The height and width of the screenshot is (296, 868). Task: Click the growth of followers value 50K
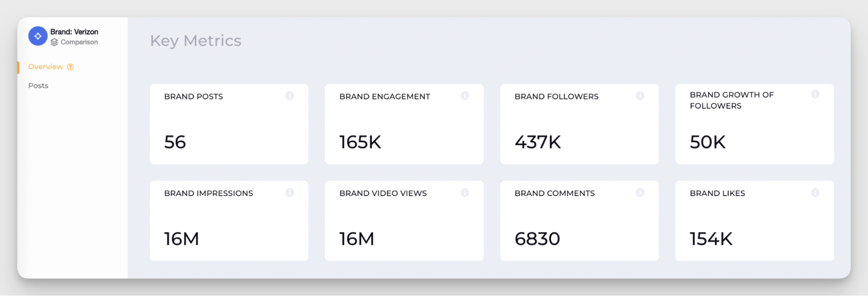pyautogui.click(x=708, y=142)
